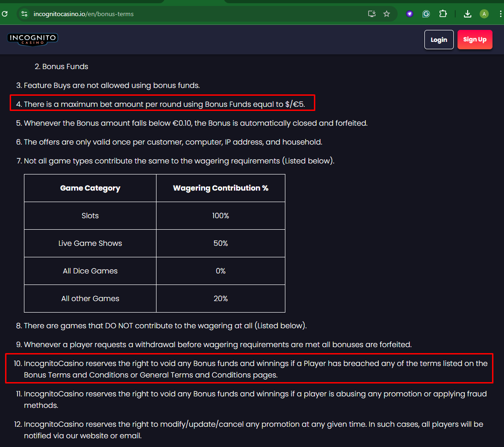Open the Extensions puzzle piece menu
Image resolution: width=504 pixels, height=447 pixels.
443,14
